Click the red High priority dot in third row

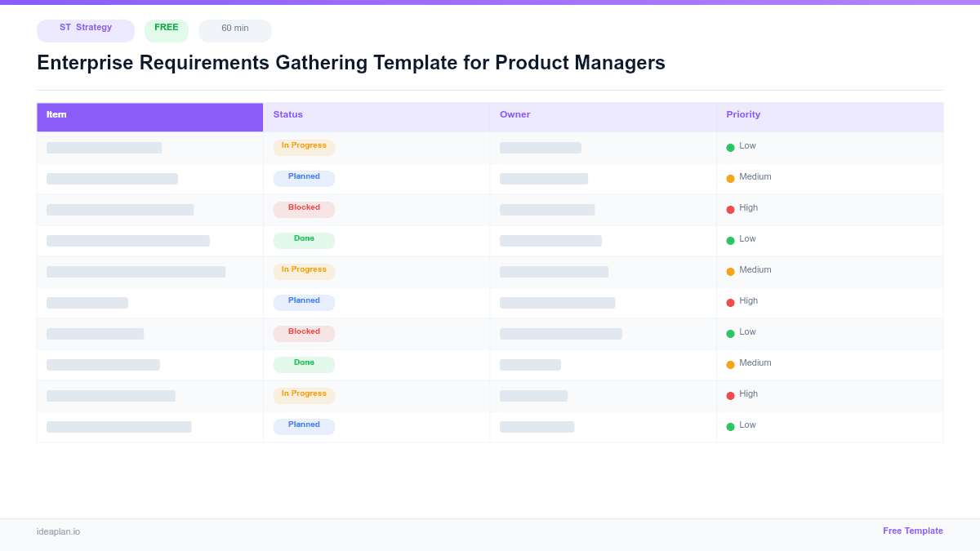(x=729, y=208)
